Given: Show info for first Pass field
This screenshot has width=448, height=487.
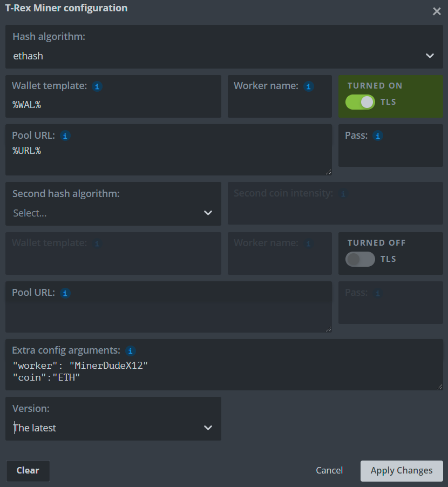Looking at the screenshot, I should click(x=378, y=136).
